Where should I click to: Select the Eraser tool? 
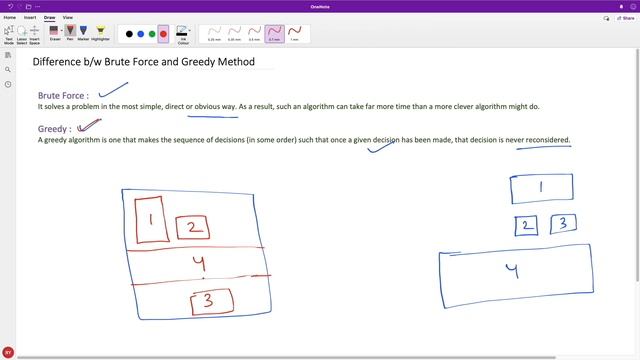[x=54, y=33]
